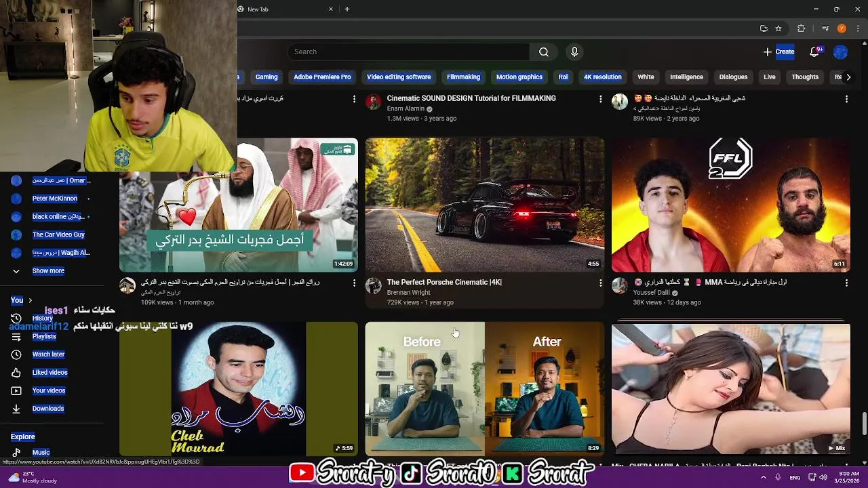Click the taskbar volume speaker icon

[823, 477]
